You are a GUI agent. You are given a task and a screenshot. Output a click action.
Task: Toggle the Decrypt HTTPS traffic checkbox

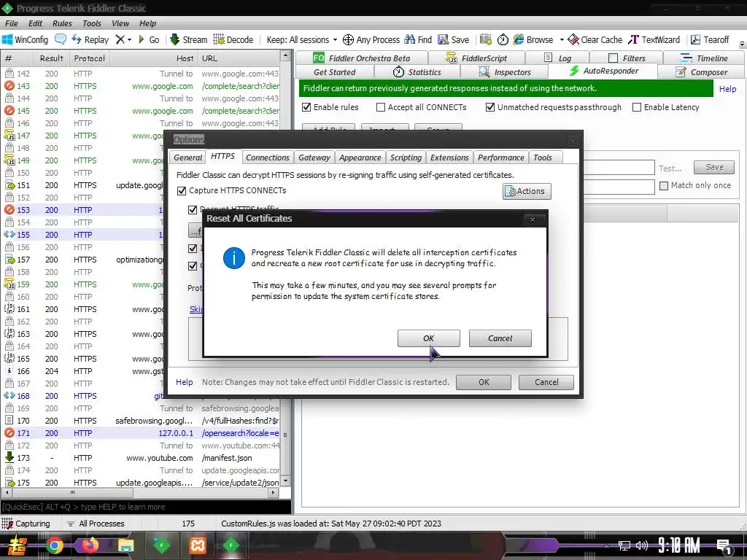click(x=193, y=209)
